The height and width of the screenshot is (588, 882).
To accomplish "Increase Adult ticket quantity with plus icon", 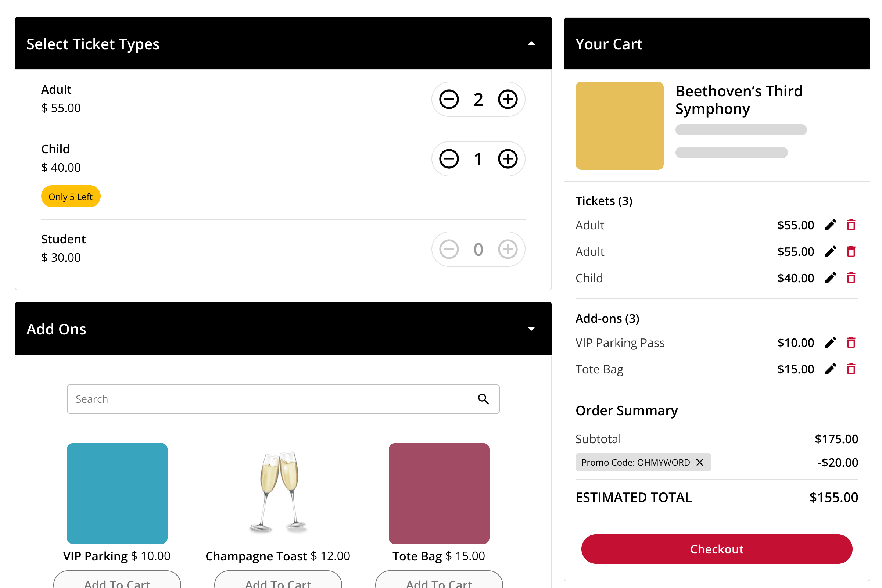I will click(x=508, y=99).
